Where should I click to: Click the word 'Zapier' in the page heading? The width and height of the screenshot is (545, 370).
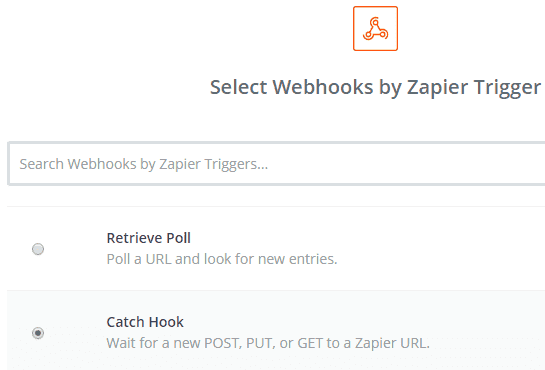coord(437,88)
